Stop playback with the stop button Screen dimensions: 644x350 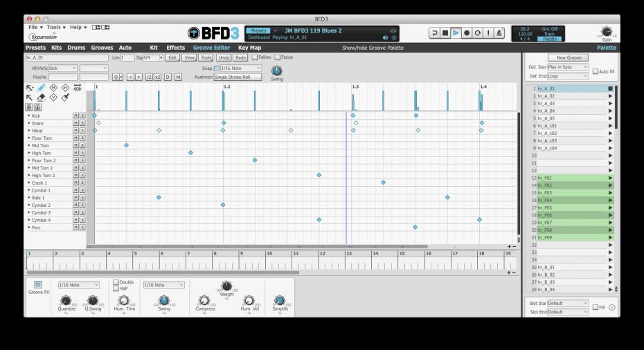(445, 33)
